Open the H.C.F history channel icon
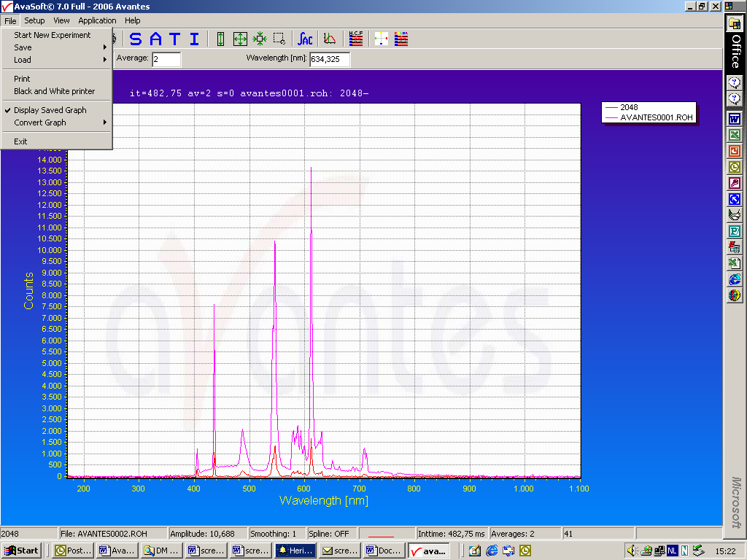Screen dimensions: 747x560 [x=355, y=39]
